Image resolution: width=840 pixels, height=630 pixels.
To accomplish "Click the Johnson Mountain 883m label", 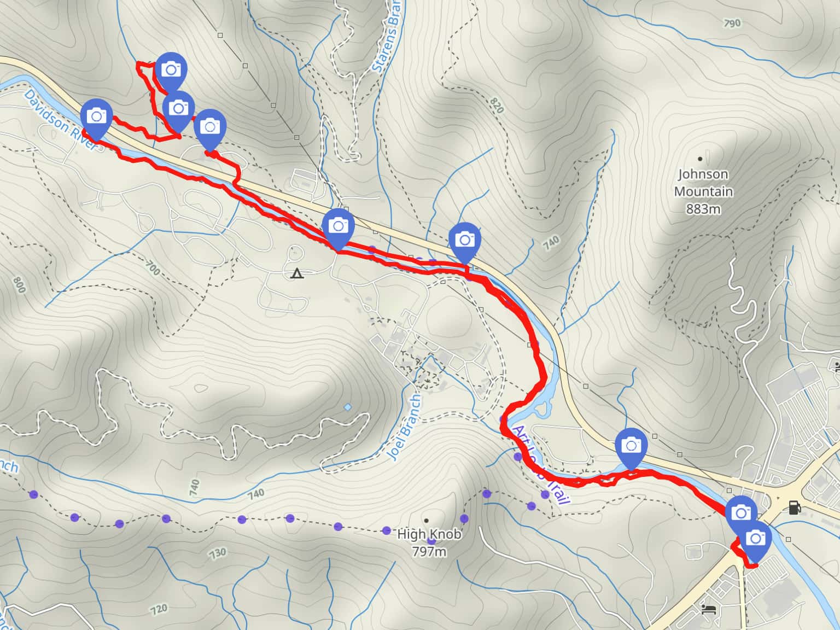I will (703, 191).
